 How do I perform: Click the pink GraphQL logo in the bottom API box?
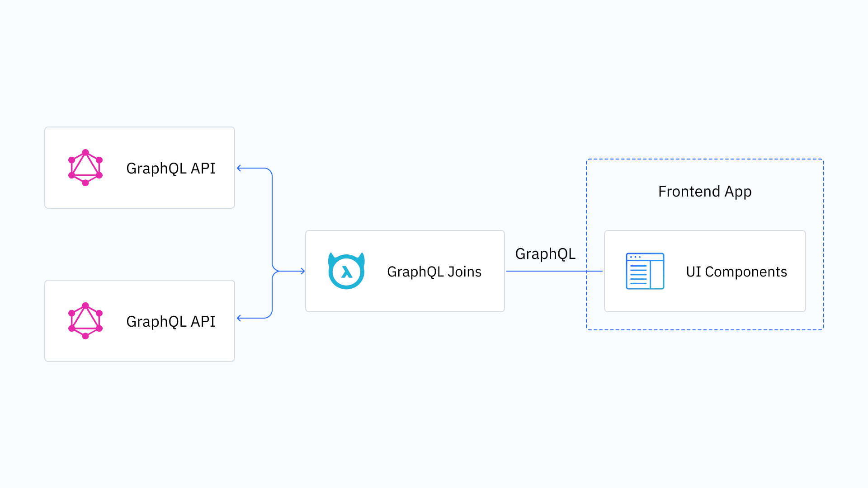pyautogui.click(x=85, y=321)
